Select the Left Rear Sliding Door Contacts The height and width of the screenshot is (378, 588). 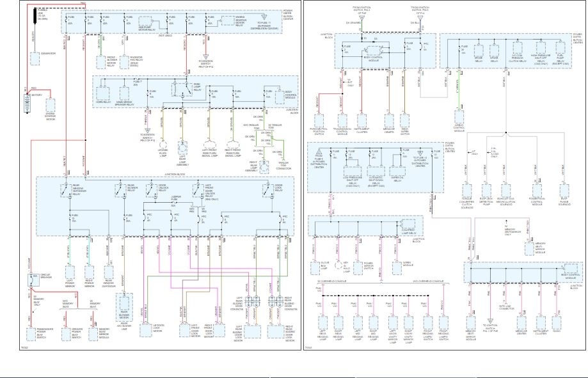pos(252,302)
